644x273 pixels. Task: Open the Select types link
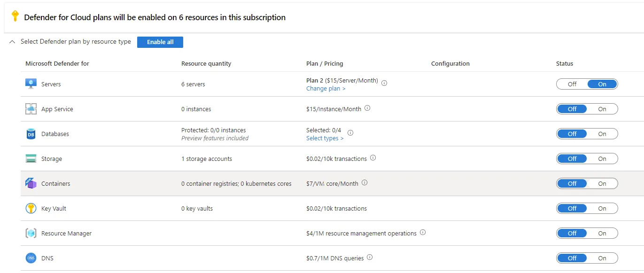[x=325, y=138]
